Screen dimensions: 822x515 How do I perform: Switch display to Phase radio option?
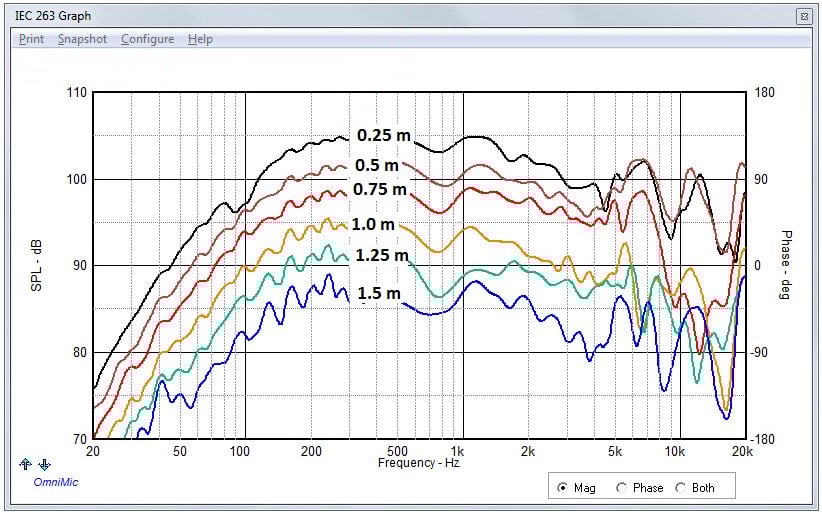point(622,488)
